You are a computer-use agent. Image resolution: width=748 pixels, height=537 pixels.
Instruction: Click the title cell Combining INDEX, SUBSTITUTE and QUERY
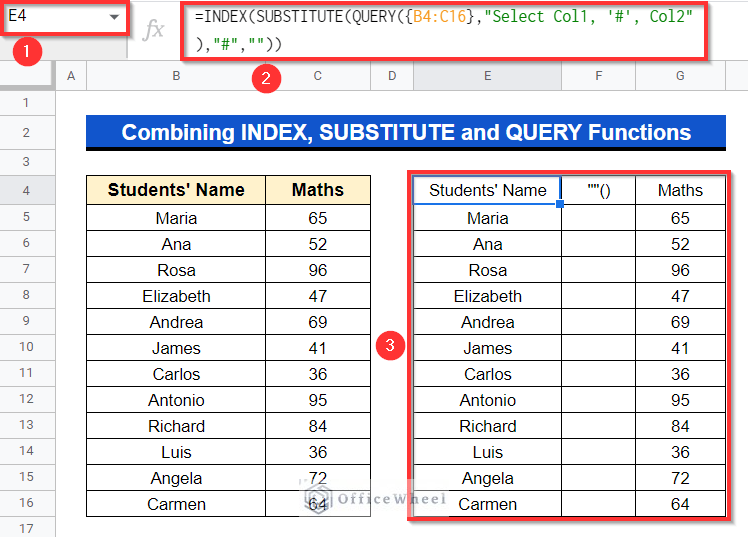[x=406, y=132]
